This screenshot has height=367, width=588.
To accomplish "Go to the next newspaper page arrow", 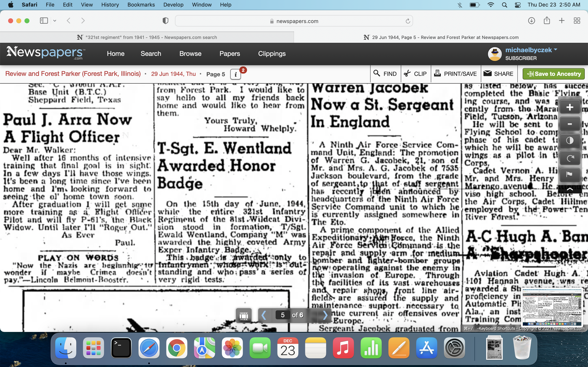I will click(325, 315).
